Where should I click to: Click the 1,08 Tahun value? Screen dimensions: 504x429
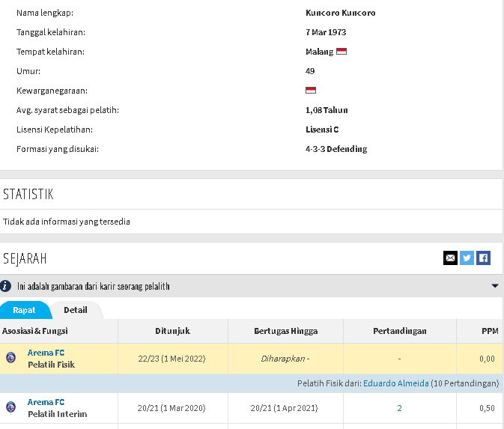point(327,110)
